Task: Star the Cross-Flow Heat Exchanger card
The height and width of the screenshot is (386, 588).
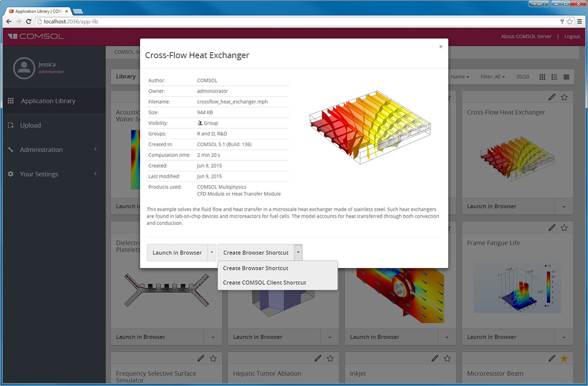Action: click(564, 98)
